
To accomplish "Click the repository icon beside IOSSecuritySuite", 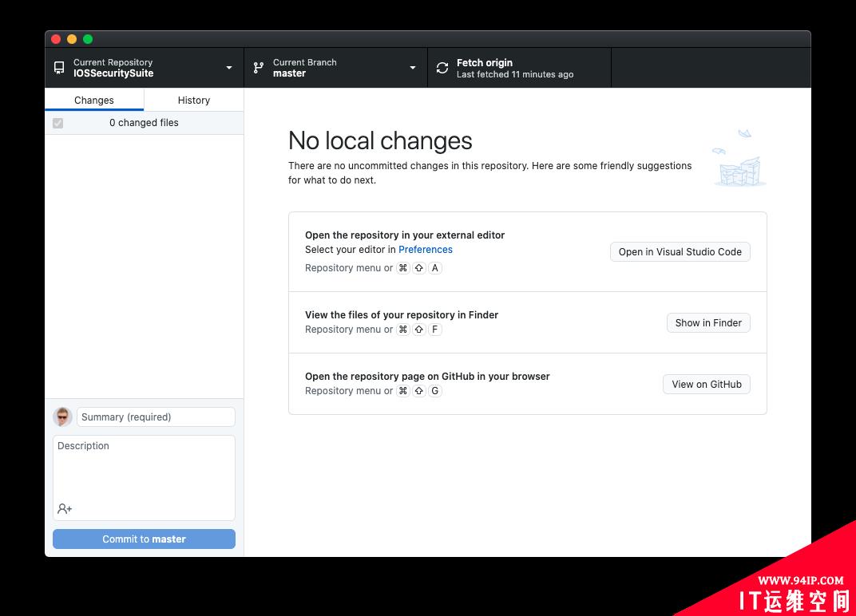I will (59, 68).
